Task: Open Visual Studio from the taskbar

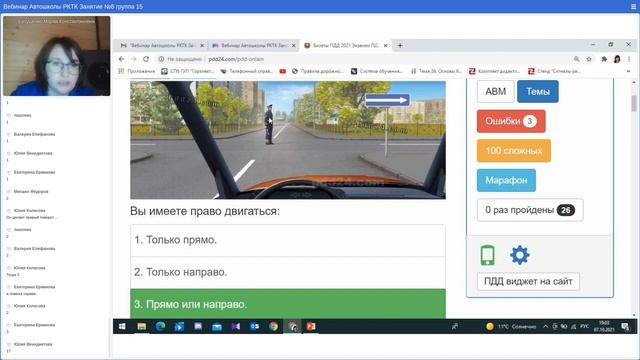Action: (236, 327)
